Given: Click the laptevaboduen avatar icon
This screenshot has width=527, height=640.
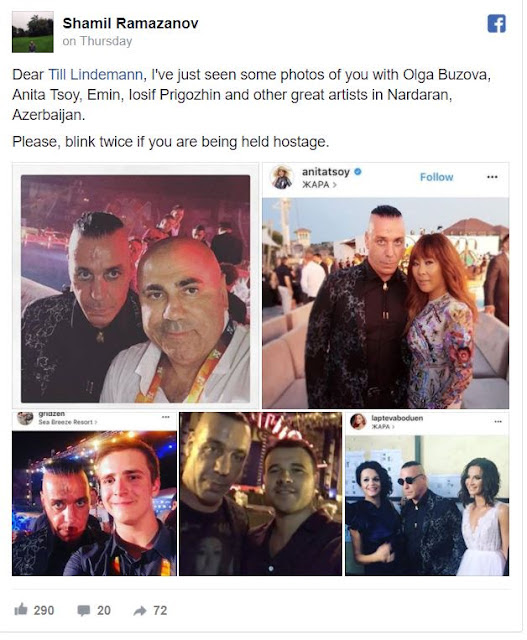Looking at the screenshot, I should (358, 422).
